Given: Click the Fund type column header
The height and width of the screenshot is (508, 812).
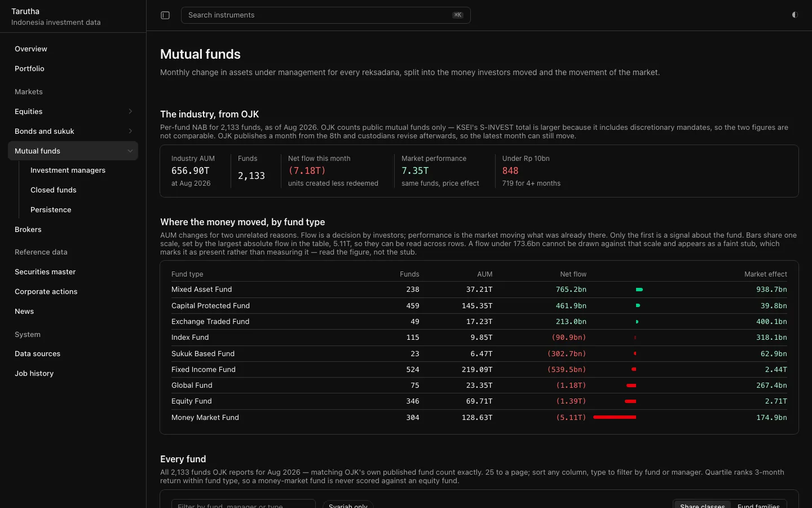Looking at the screenshot, I should click(x=187, y=274).
